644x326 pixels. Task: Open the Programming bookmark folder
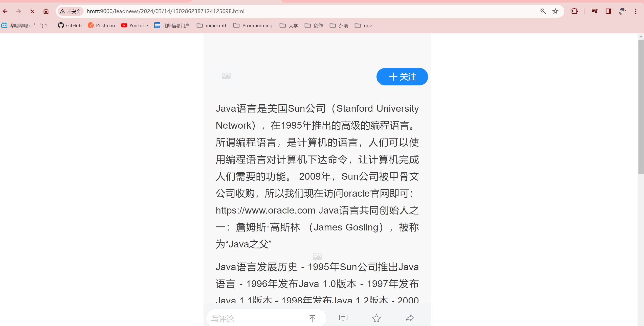(253, 26)
